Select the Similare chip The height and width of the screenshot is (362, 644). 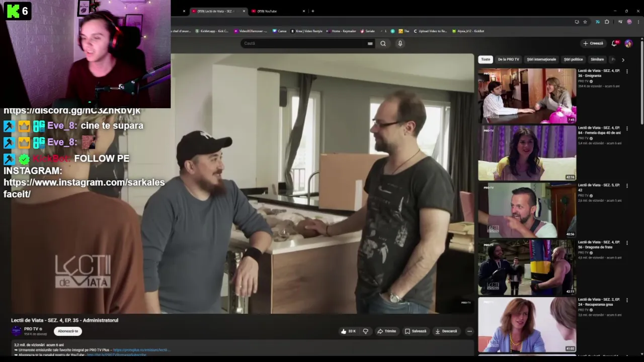coord(597,59)
